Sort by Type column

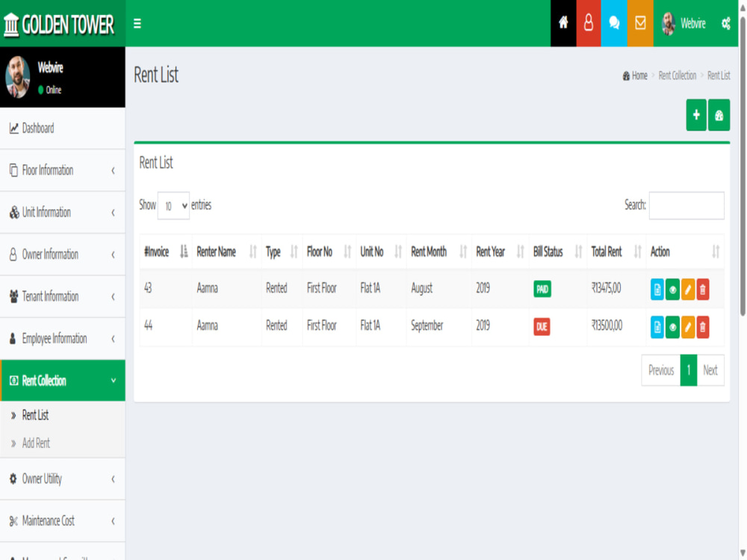click(x=282, y=252)
